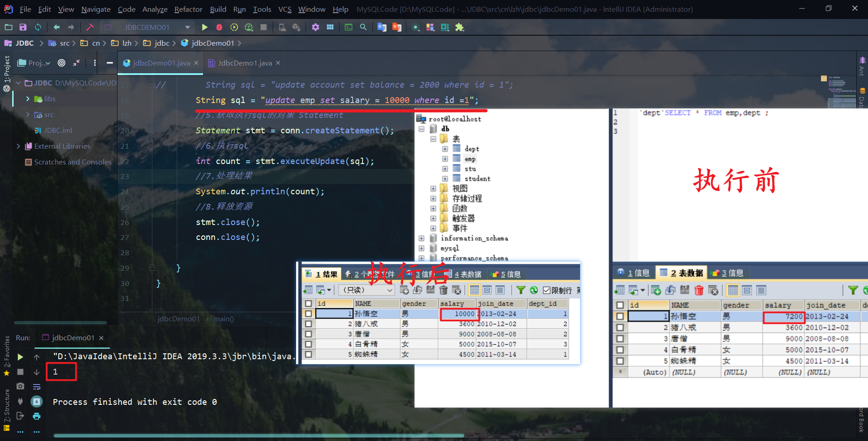Check the 孙悟空 row checkbox in 表数据 grid

pyautogui.click(x=620, y=316)
